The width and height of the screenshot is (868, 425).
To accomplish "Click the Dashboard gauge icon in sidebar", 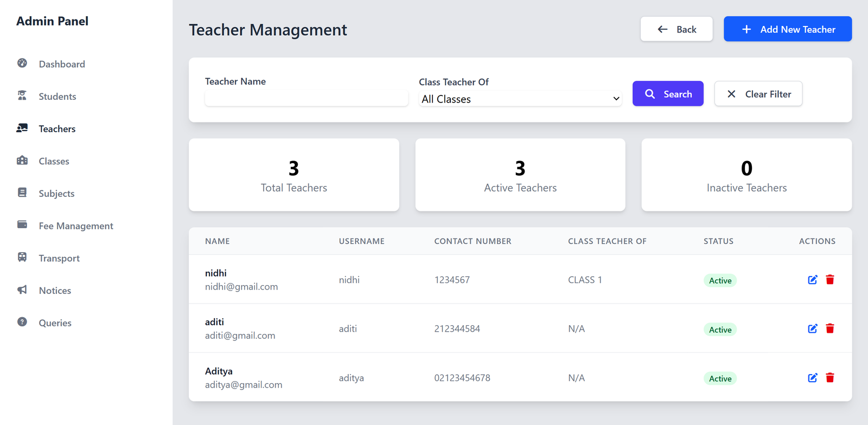I will click(x=22, y=63).
